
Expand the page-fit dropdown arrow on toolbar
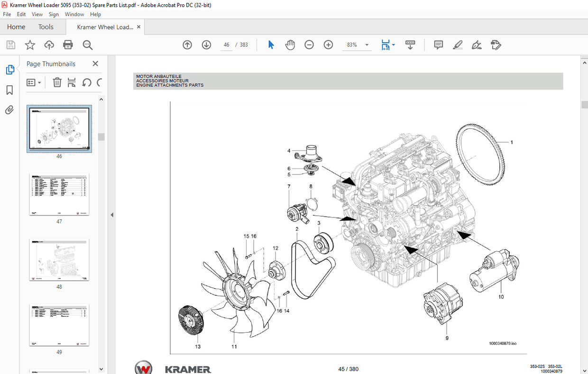pyautogui.click(x=394, y=45)
